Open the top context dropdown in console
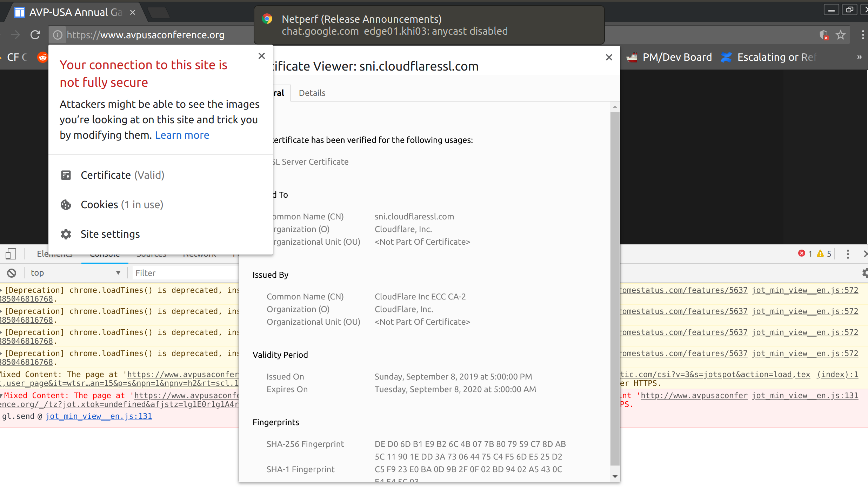Viewport: 868px width, 488px height. pyautogui.click(x=75, y=273)
